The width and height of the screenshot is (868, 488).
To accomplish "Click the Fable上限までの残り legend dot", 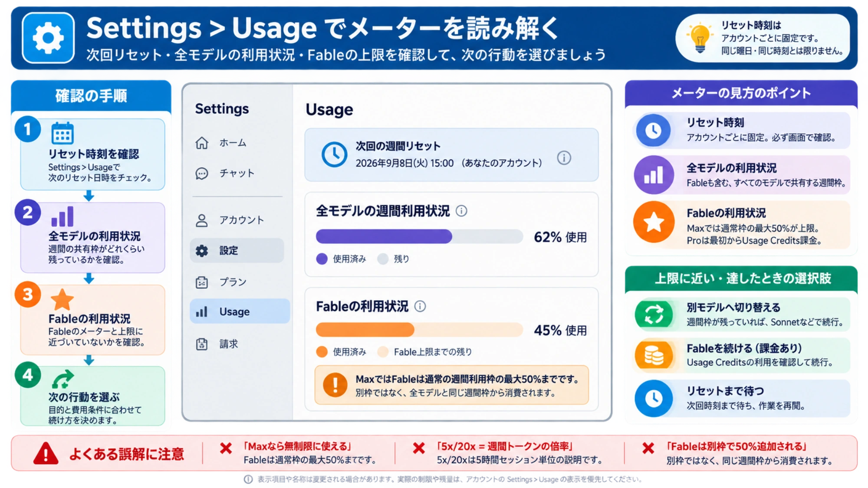I will tap(383, 352).
